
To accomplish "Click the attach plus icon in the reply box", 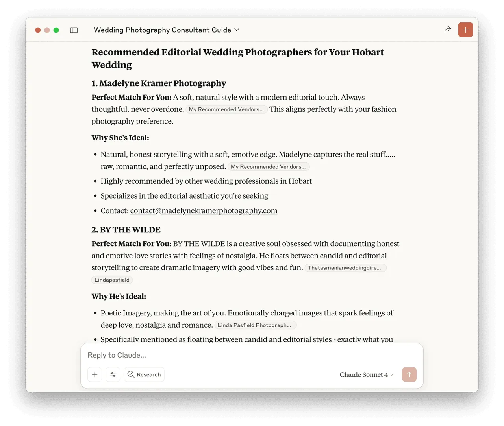I will coord(94,374).
